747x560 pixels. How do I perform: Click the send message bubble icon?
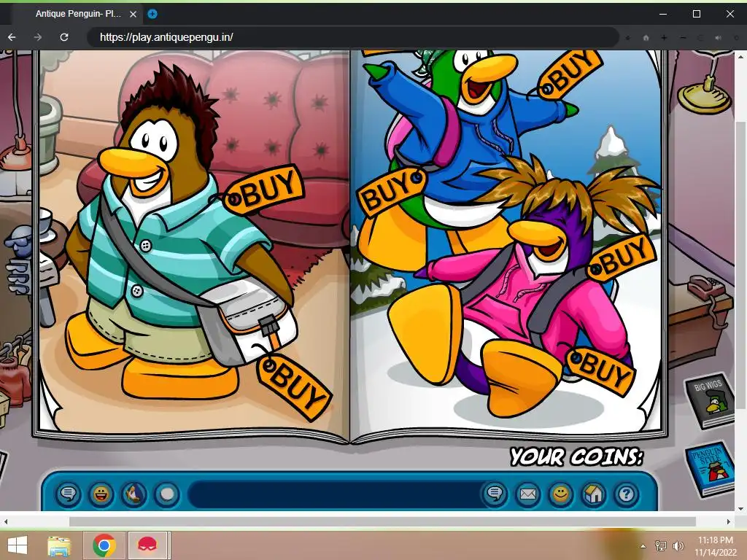[x=495, y=494]
